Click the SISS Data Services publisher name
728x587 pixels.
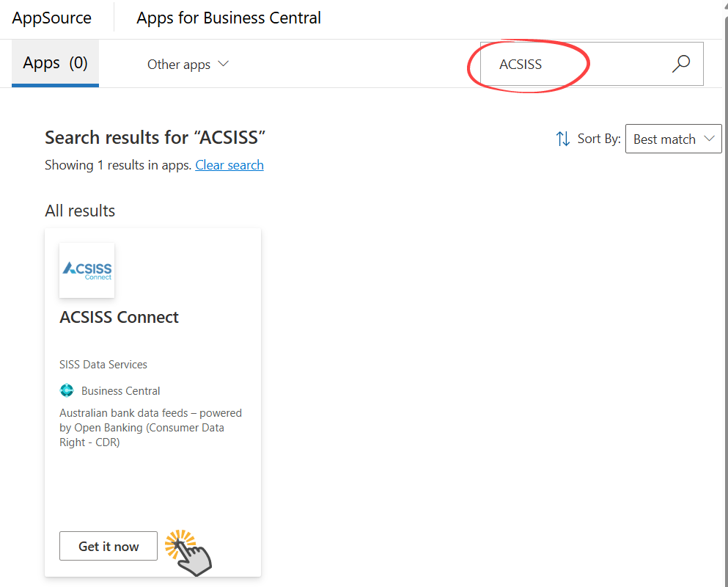point(103,365)
